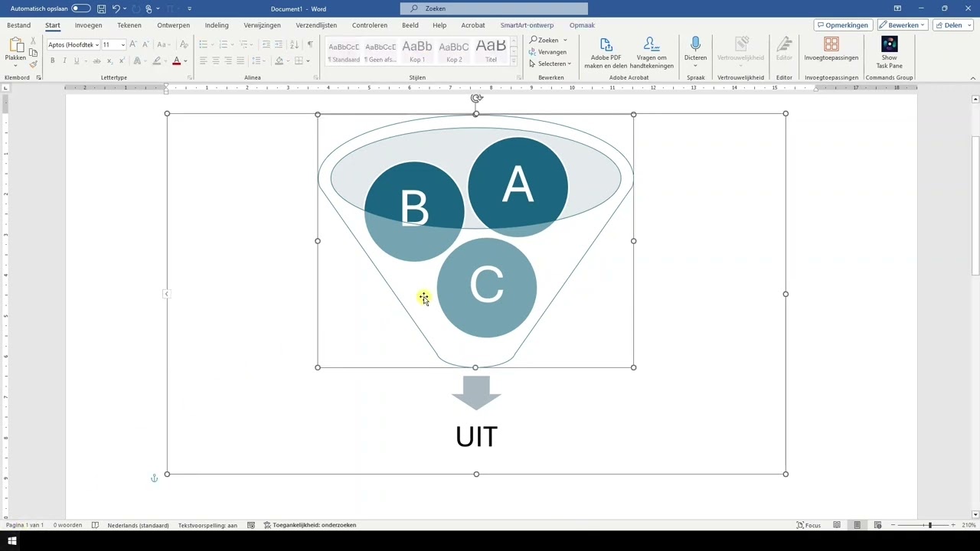Open the SmartArt-ontwerp tab
The image size is (980, 551).
point(527,25)
